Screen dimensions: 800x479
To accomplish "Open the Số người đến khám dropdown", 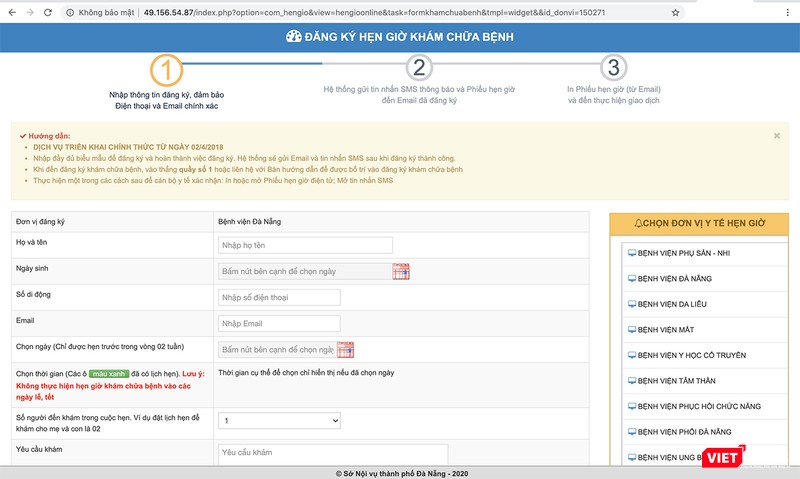I will 279,421.
